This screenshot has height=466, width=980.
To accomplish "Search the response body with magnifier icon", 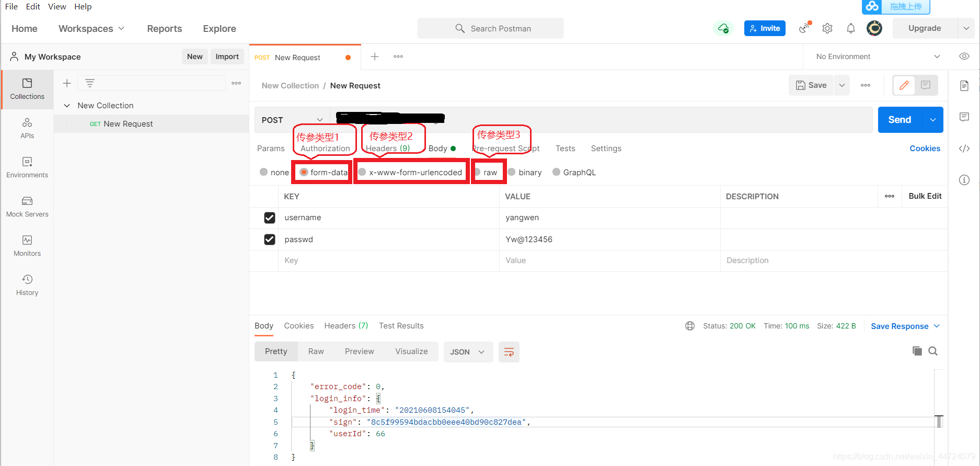I will pyautogui.click(x=933, y=351).
